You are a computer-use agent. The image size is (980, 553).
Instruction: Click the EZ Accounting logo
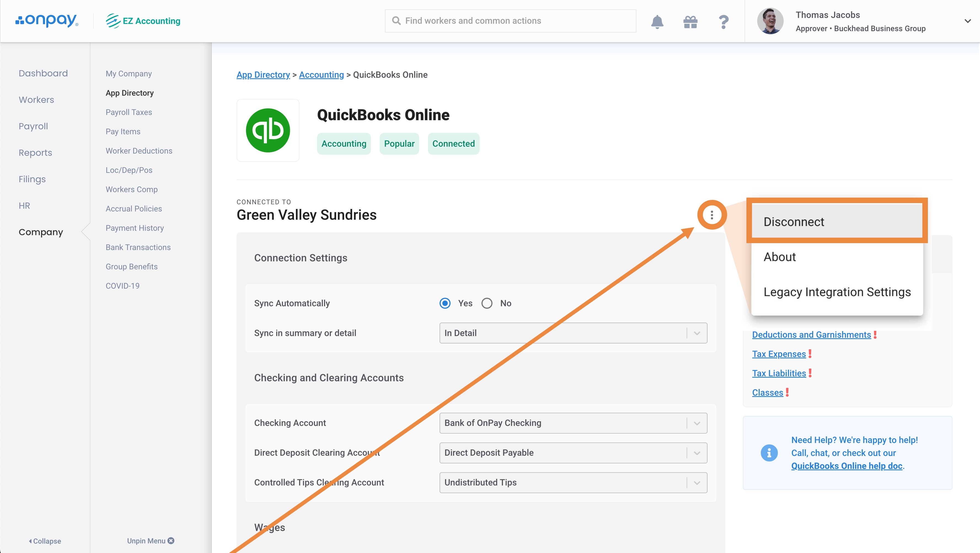point(143,21)
